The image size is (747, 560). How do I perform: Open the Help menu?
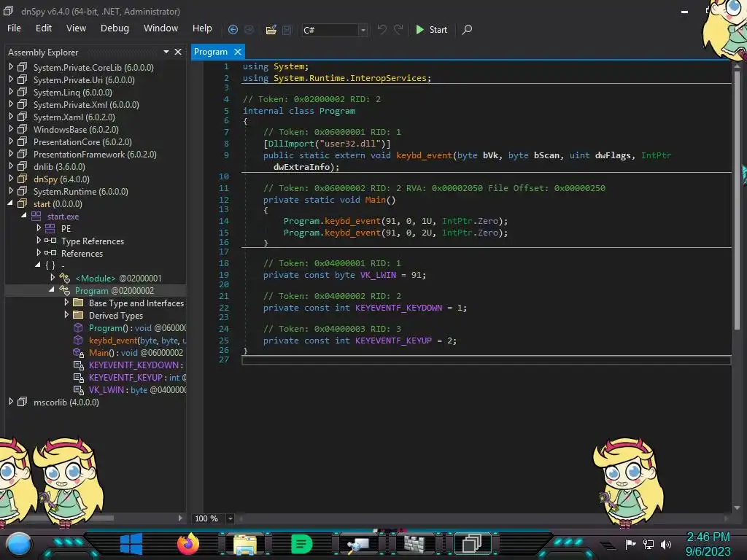pyautogui.click(x=202, y=28)
